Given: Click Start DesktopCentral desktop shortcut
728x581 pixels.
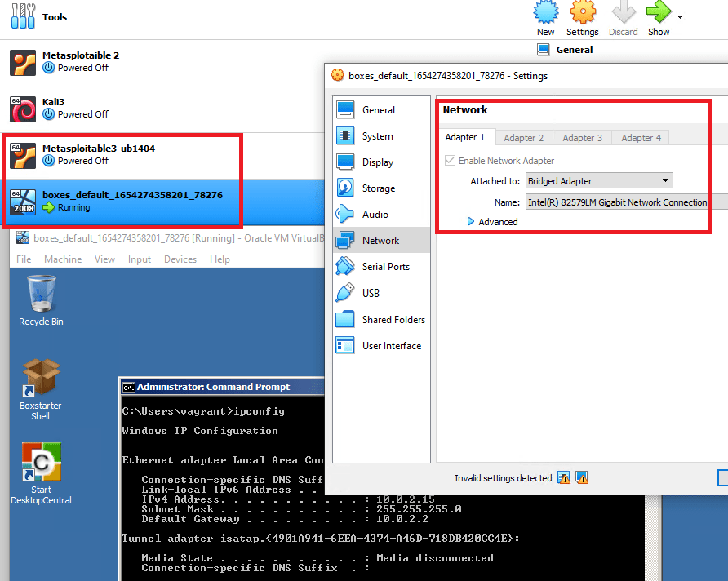Looking at the screenshot, I should pos(41,473).
